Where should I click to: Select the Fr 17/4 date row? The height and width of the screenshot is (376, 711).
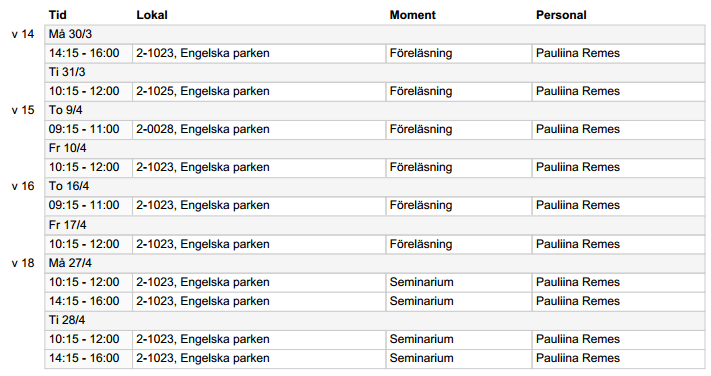pyautogui.click(x=375, y=225)
